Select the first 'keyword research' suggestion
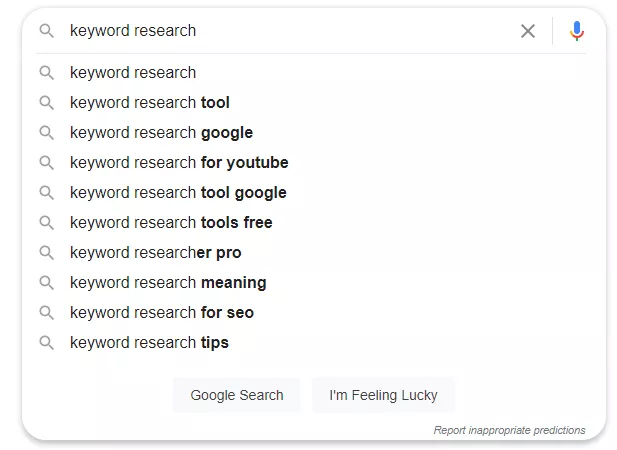 [x=311, y=73]
